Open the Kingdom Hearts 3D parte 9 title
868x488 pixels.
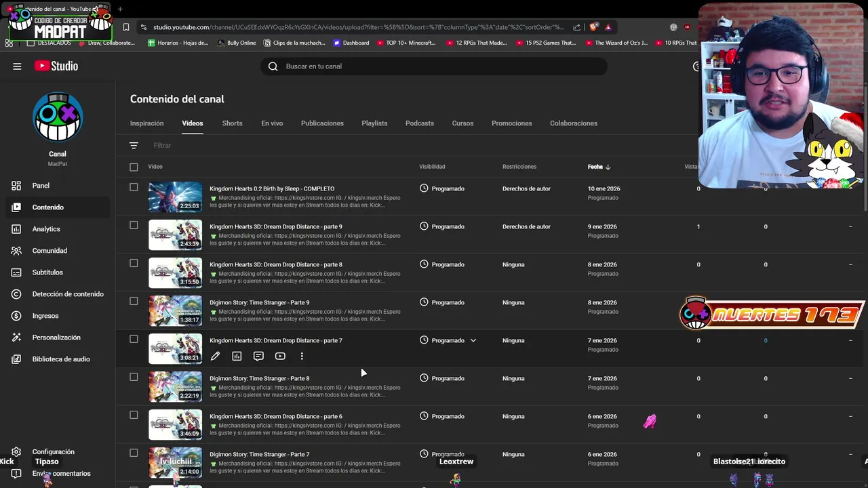coord(276,226)
